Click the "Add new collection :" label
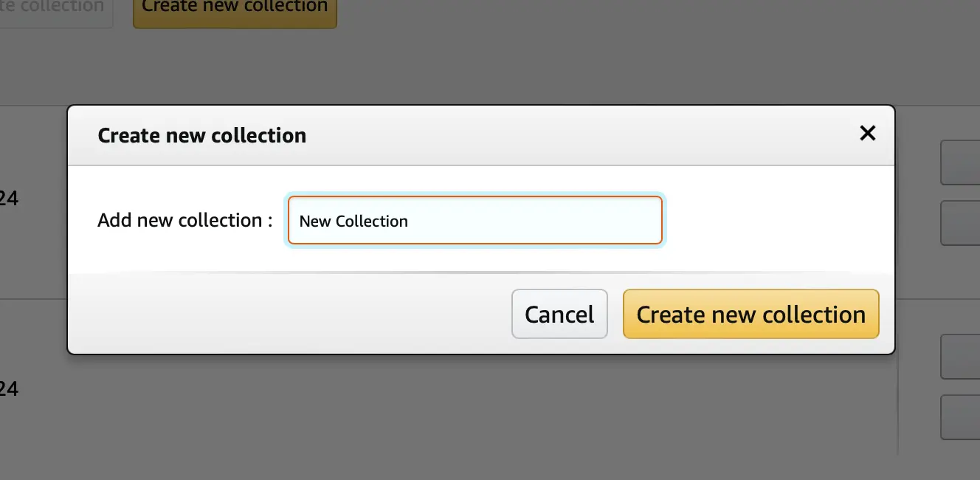This screenshot has width=980, height=480. (184, 220)
